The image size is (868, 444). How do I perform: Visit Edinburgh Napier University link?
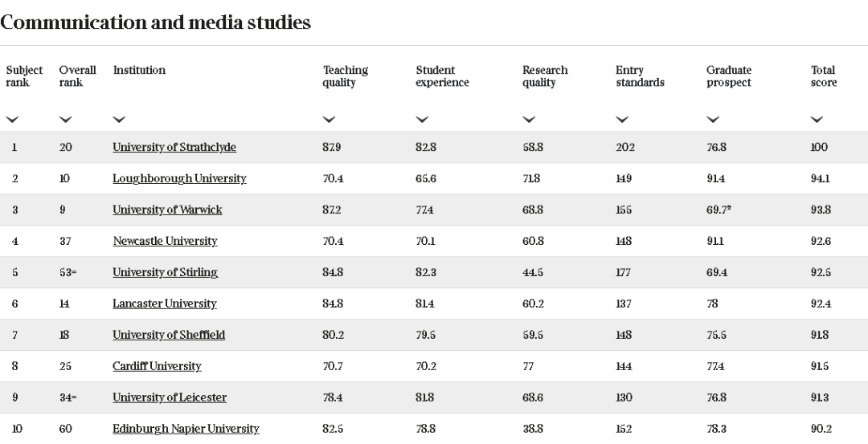(x=186, y=429)
